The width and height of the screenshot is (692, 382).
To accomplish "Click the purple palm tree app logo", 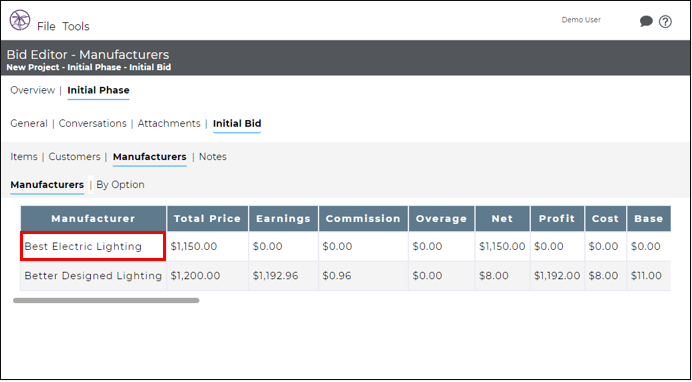I will tap(20, 20).
